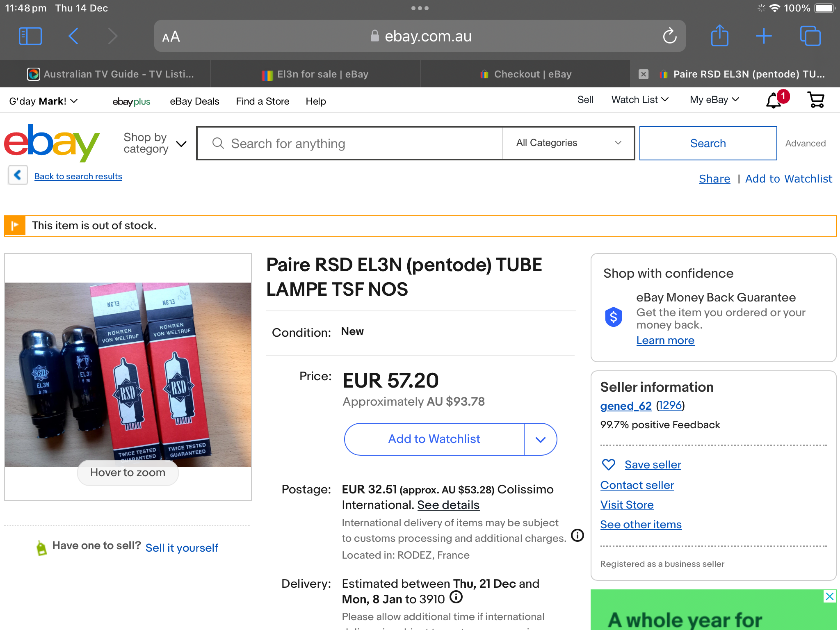Image resolution: width=840 pixels, height=630 pixels.
Task: Click the Money Back Guarantee shield icon
Action: point(614,317)
